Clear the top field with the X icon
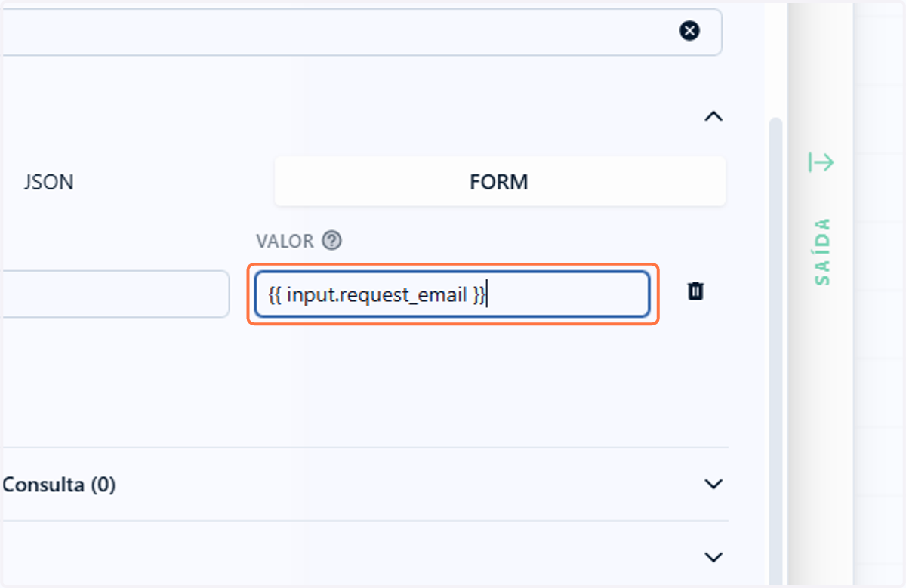 click(689, 31)
